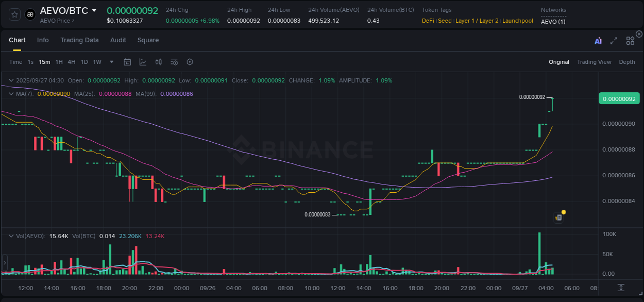Open the widgets layout panel icon
644x302 pixels.
click(x=630, y=41)
